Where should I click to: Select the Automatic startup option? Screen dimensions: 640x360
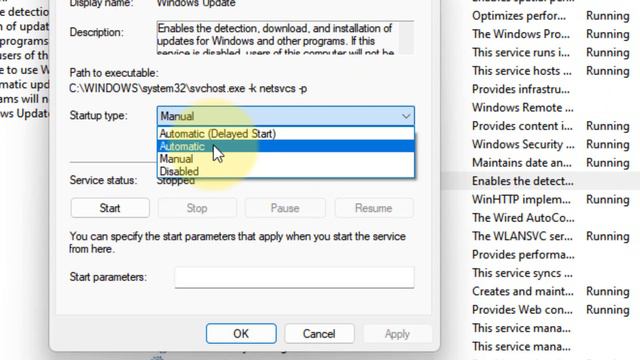285,146
